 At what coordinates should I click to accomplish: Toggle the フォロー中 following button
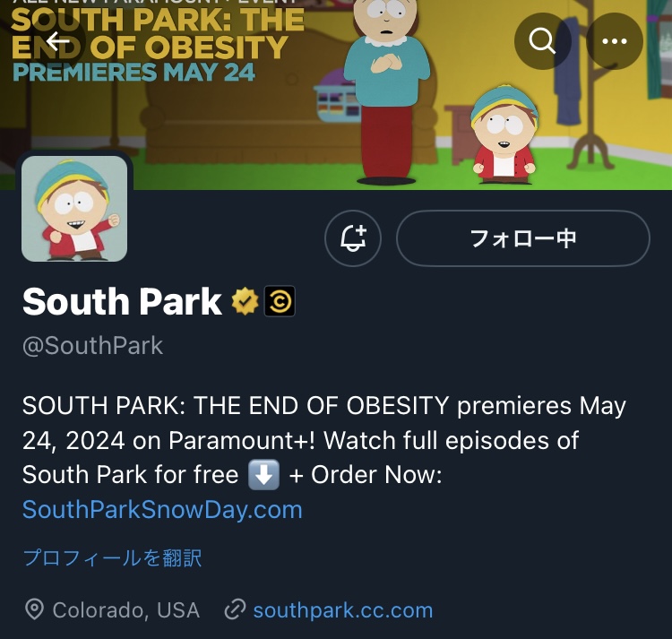[523, 238]
